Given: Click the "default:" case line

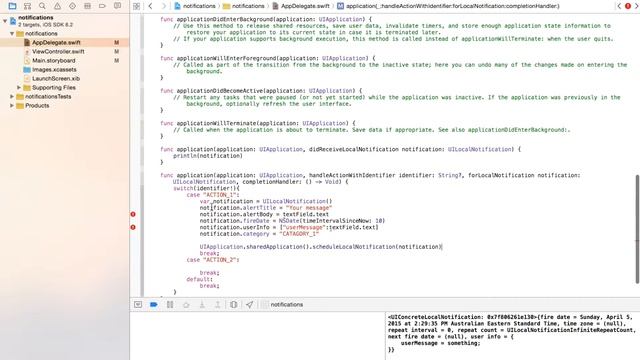Looking at the screenshot, I should tap(200, 280).
